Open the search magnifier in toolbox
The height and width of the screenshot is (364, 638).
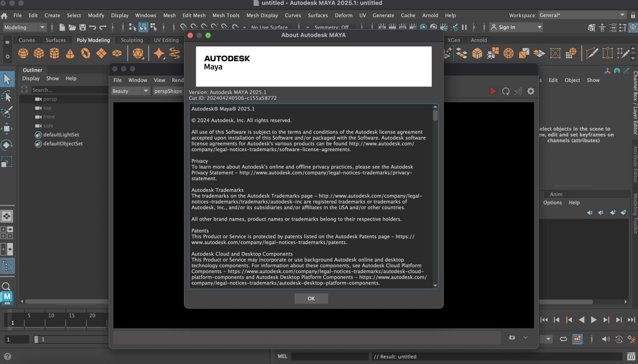[x=6, y=286]
